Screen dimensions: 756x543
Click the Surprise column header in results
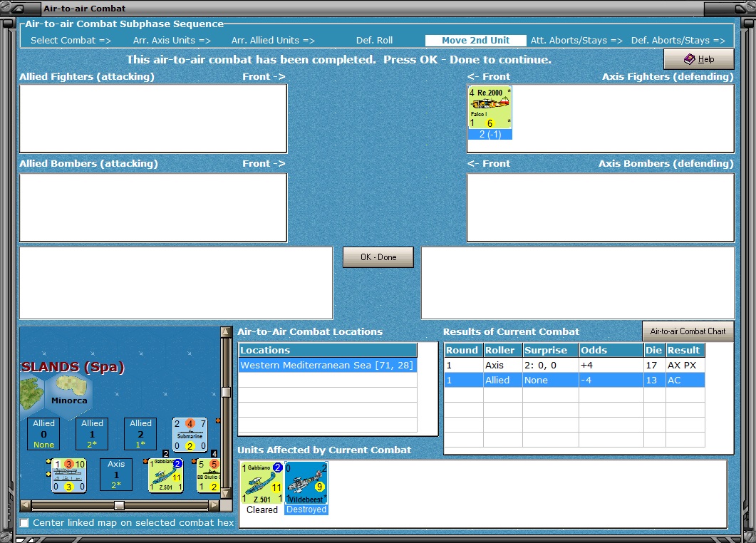pos(551,350)
